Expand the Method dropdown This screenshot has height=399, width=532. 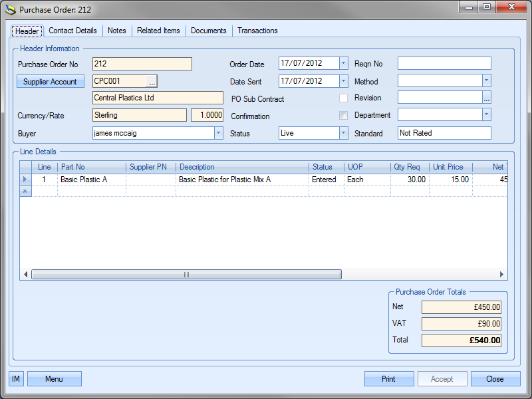[x=486, y=80]
